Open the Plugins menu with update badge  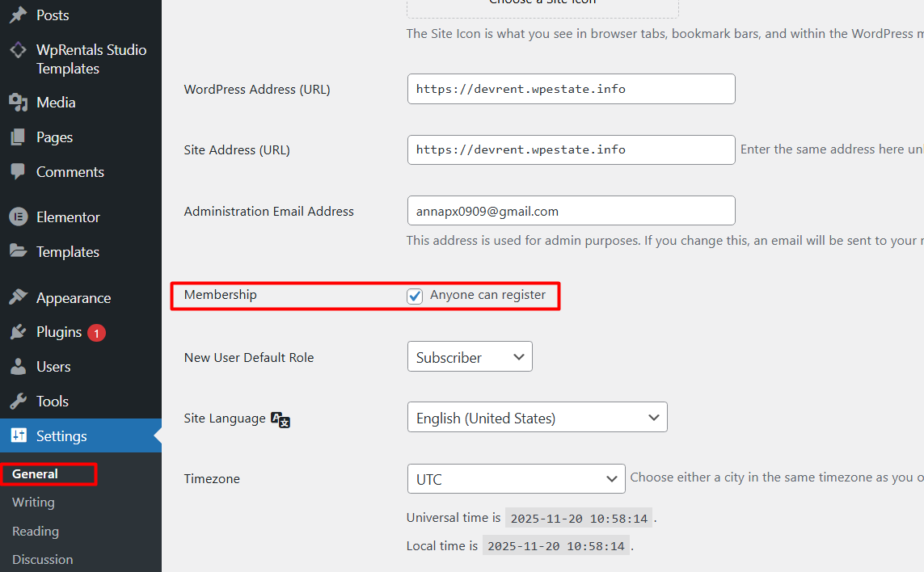point(59,333)
